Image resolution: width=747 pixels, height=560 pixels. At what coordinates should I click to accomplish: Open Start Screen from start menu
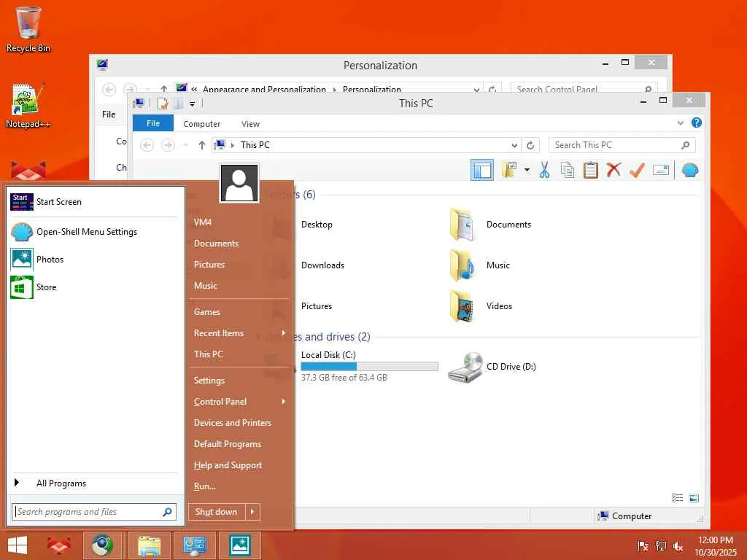click(x=93, y=202)
